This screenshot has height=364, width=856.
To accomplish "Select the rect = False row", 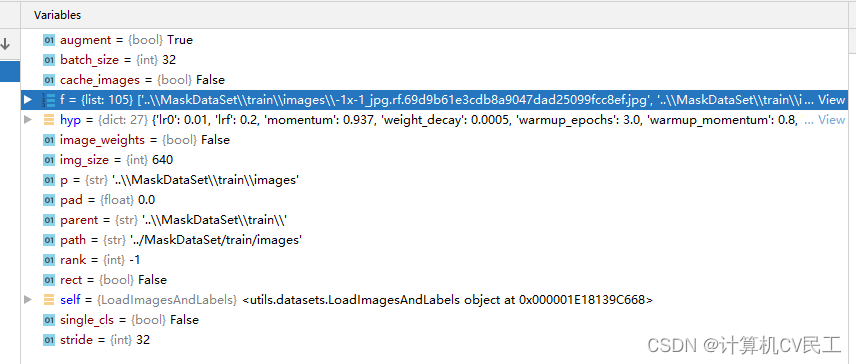I will point(435,280).
